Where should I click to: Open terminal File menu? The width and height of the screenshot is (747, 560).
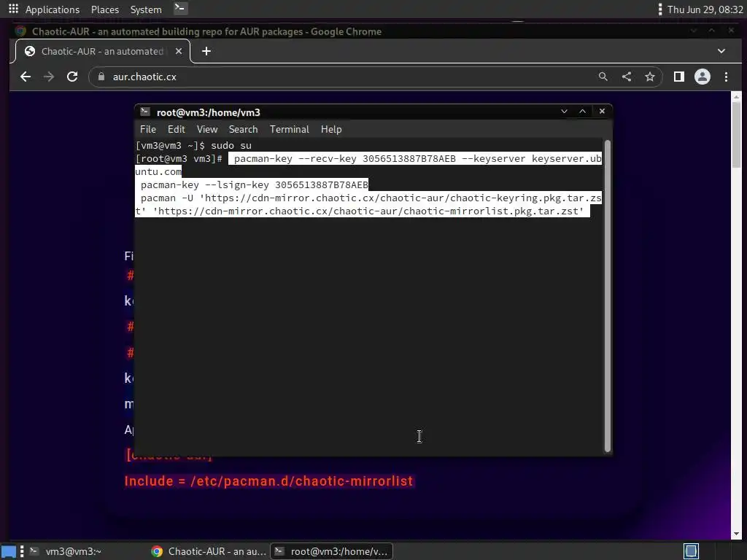pos(147,129)
